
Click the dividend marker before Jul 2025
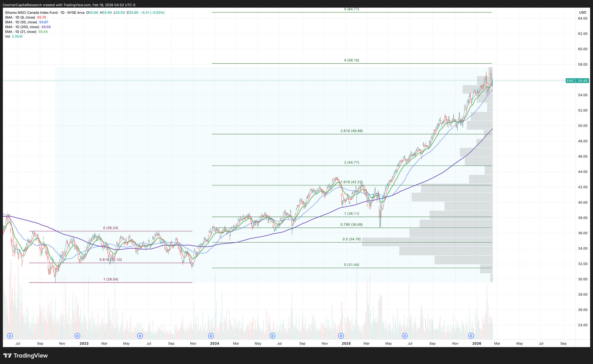pyautogui.click(x=404, y=336)
